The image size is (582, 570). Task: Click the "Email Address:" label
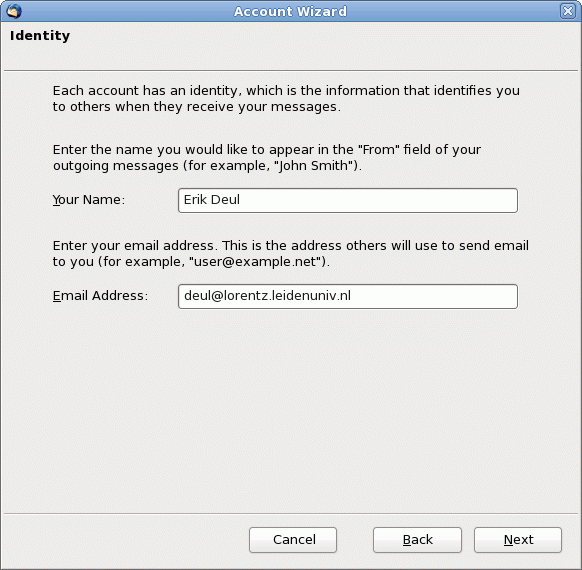[100, 296]
